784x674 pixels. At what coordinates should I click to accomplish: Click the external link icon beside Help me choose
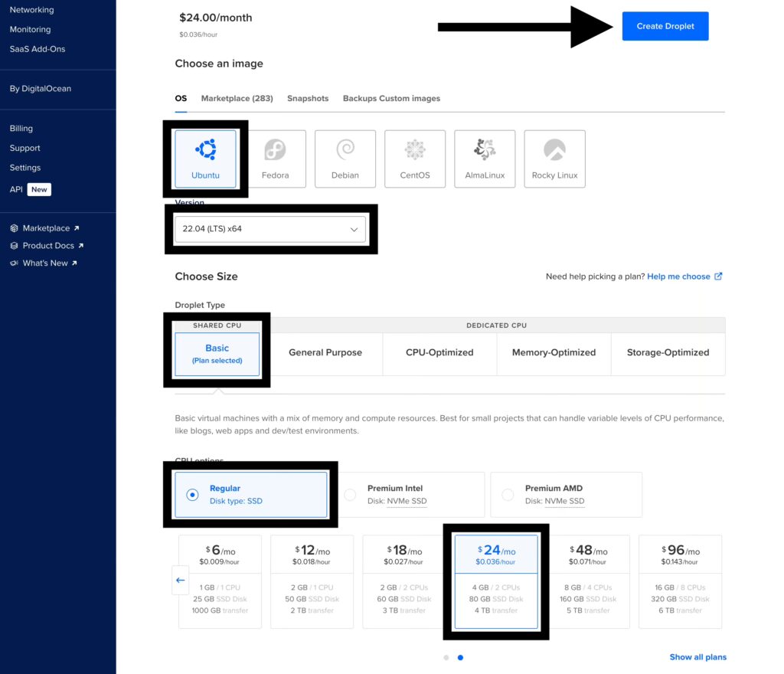[x=718, y=276]
